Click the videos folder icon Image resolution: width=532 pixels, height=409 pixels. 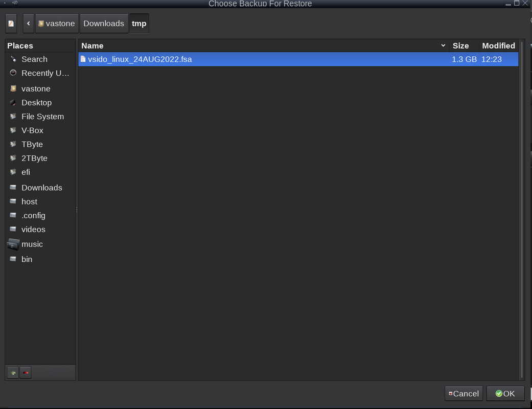[x=13, y=229]
